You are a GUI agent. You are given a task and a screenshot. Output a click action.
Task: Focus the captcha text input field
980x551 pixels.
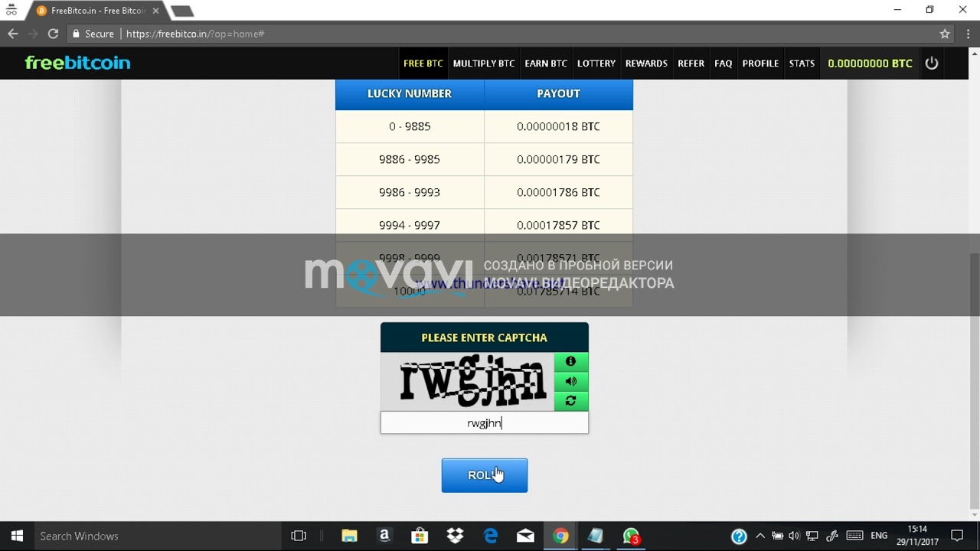[x=485, y=422]
